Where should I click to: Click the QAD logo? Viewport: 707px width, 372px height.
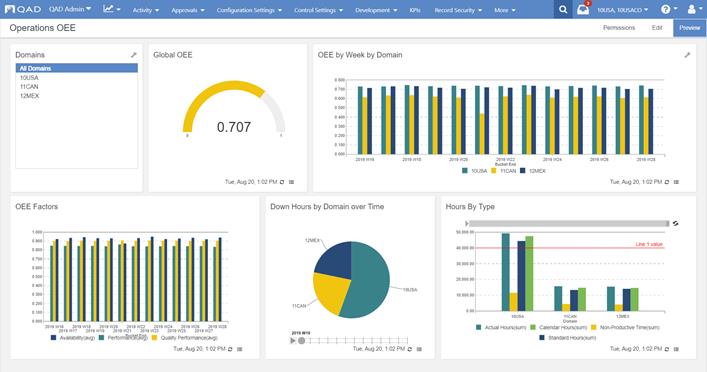(x=23, y=9)
